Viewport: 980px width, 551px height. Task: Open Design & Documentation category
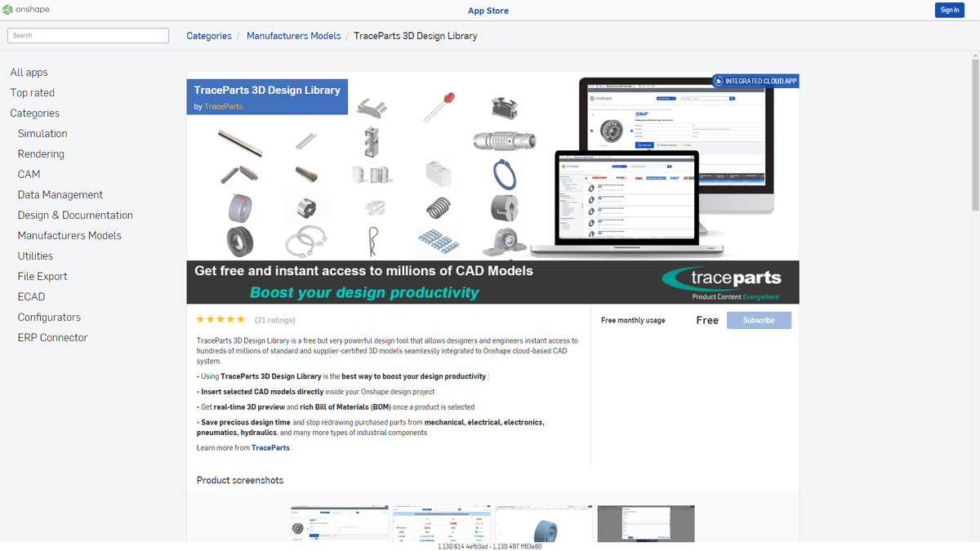(75, 216)
